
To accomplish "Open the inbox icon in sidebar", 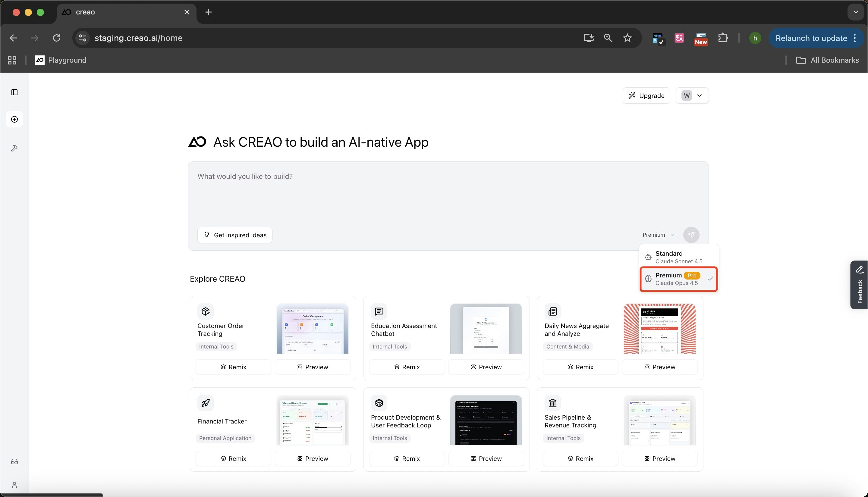I will tap(14, 461).
